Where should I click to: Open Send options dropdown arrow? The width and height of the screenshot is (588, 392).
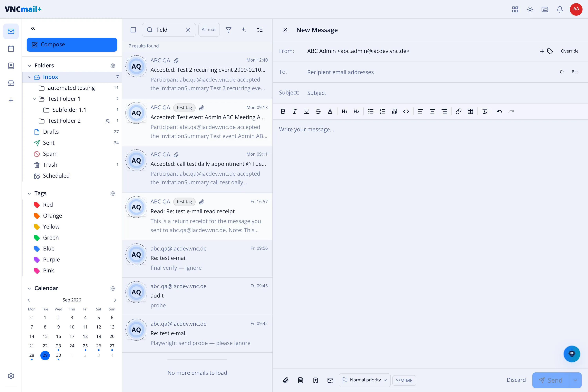point(575,380)
